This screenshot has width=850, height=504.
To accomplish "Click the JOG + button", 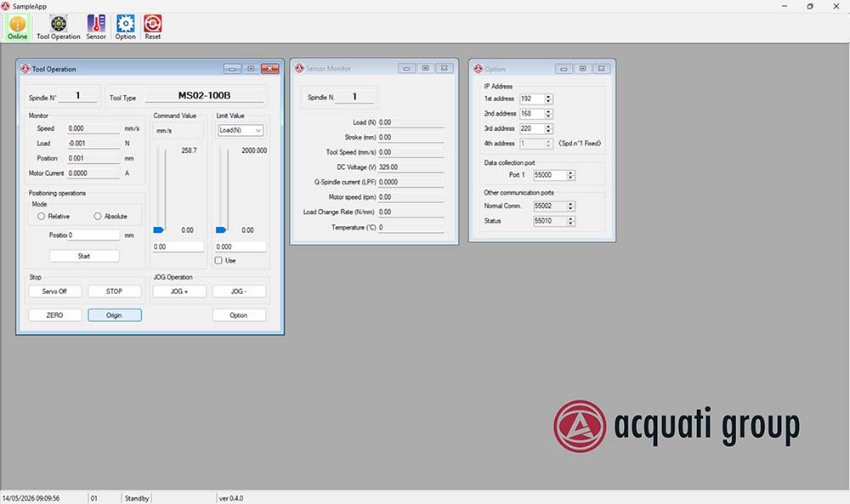I will coord(179,292).
